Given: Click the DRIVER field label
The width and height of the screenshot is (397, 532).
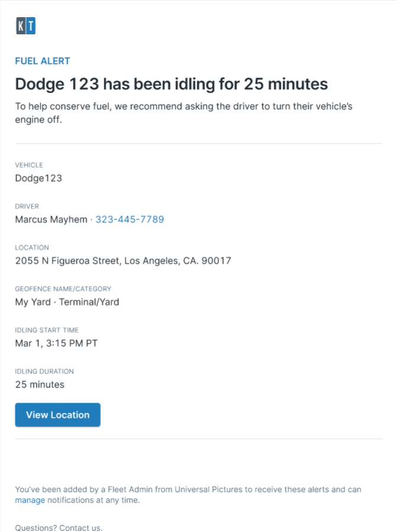Looking at the screenshot, I should [x=27, y=206].
